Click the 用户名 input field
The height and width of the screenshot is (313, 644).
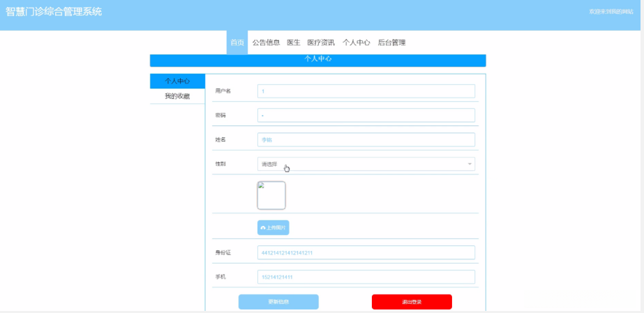coord(366,91)
